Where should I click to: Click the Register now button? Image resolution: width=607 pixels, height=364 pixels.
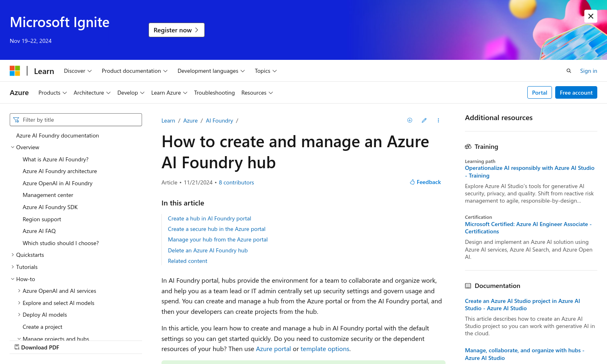[176, 30]
